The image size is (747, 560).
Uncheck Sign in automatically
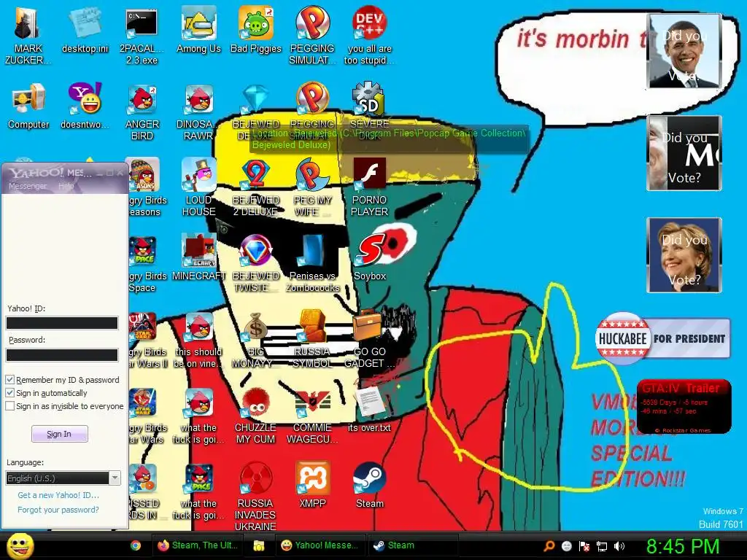click(10, 393)
